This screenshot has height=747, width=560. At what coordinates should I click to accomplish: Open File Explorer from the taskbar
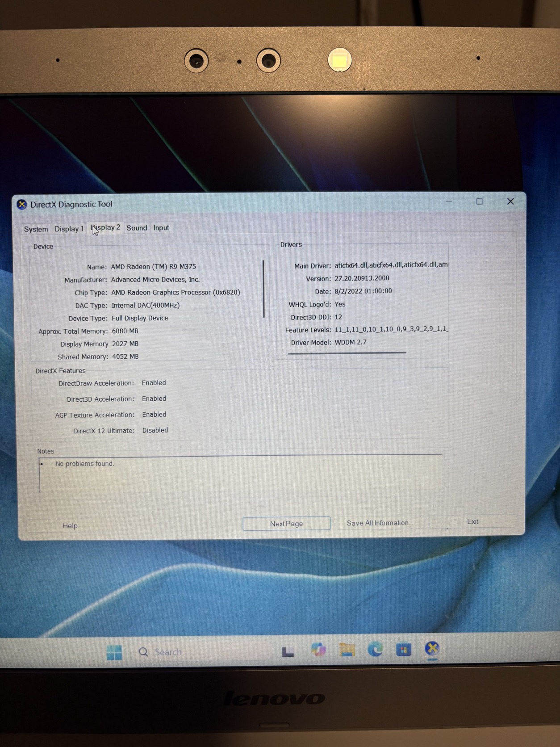coord(347,649)
